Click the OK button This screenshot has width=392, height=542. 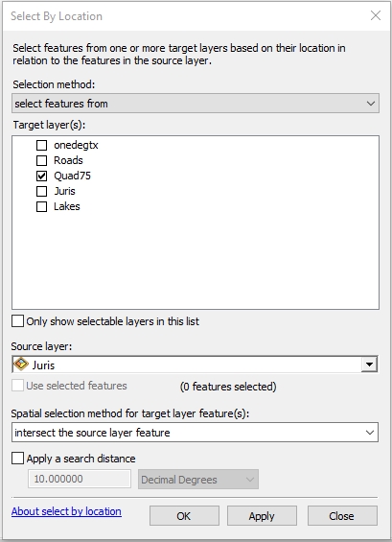click(x=184, y=516)
